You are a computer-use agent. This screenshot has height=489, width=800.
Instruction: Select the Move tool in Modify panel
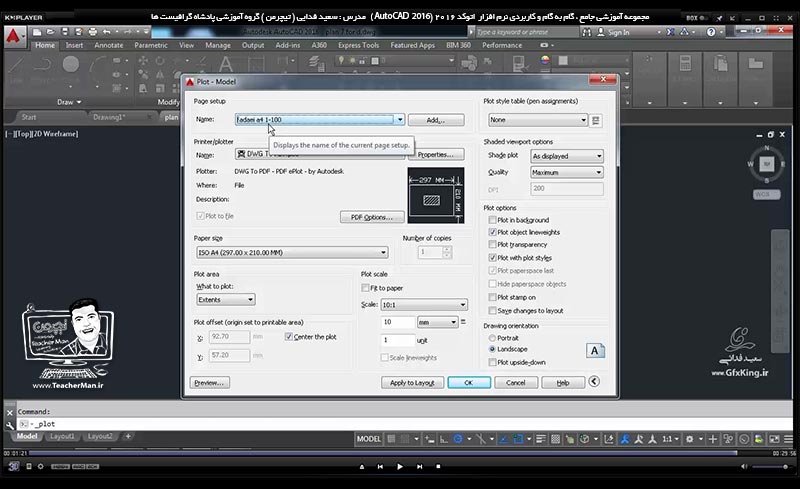(143, 61)
